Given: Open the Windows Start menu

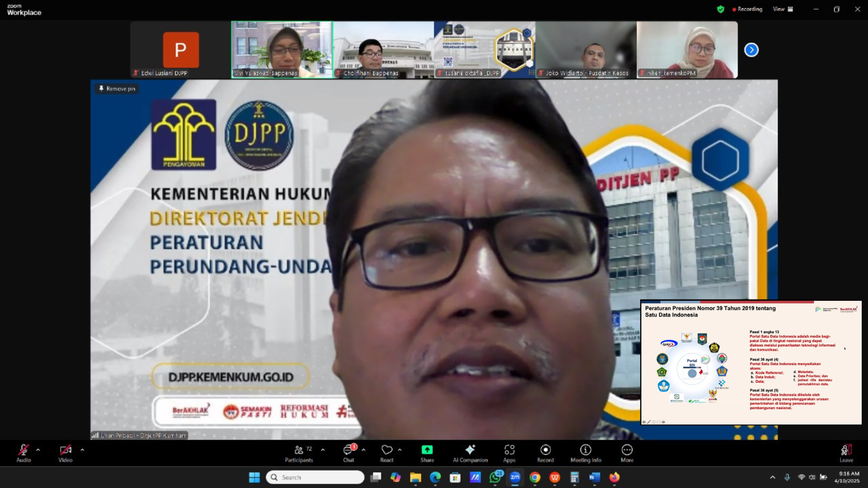Looking at the screenshot, I should tap(255, 477).
